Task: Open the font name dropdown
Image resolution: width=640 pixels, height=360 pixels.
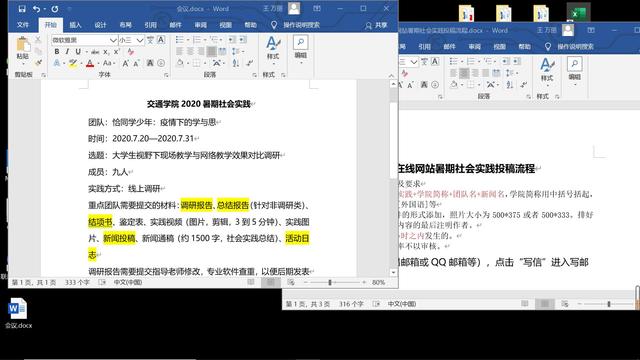Action: tap(84, 40)
